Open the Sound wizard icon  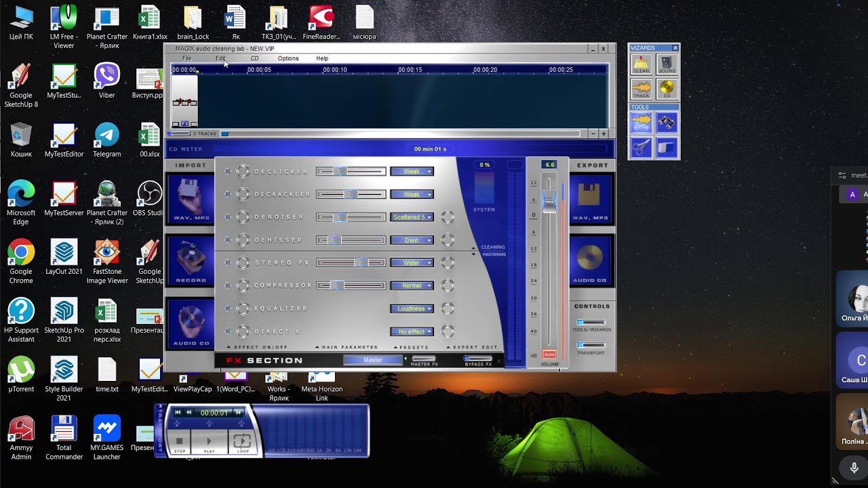[667, 64]
